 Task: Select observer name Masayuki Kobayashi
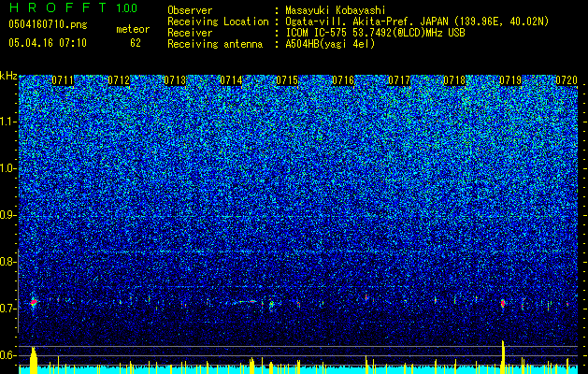tap(336, 10)
